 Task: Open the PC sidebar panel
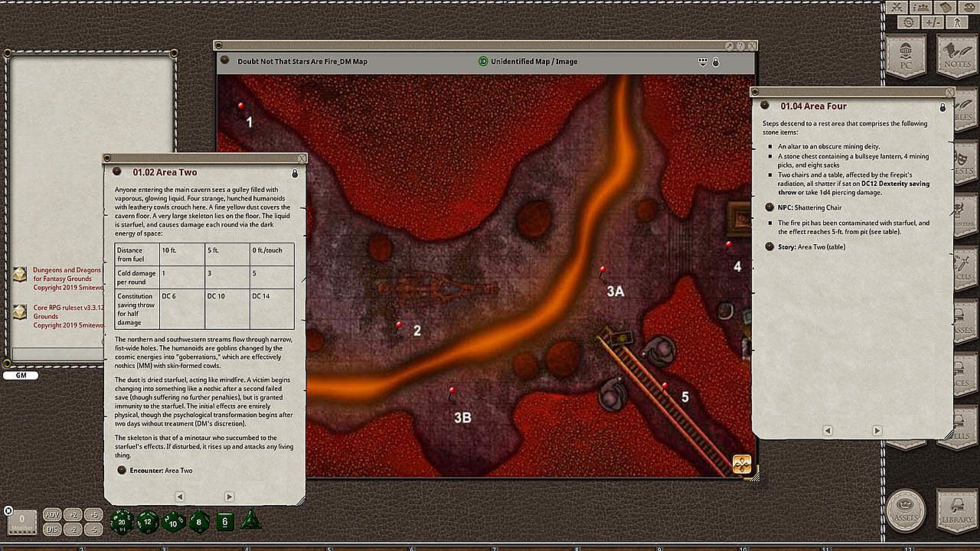tap(906, 57)
